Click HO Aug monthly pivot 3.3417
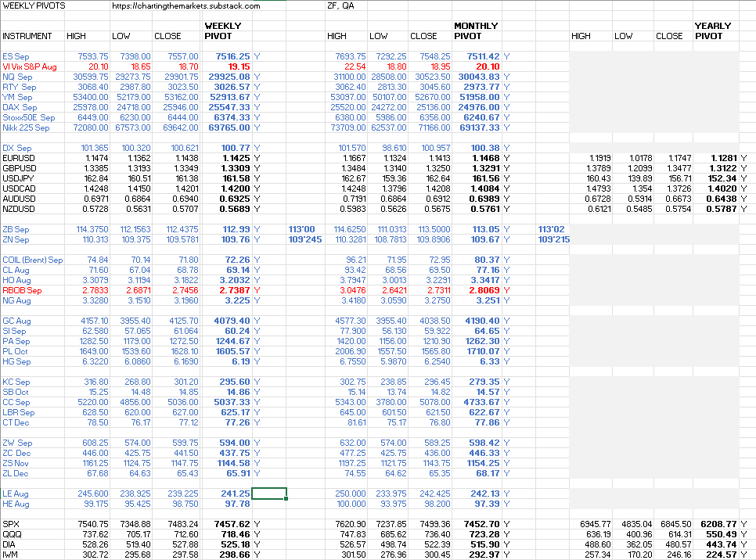756x560 pixels. point(484,280)
